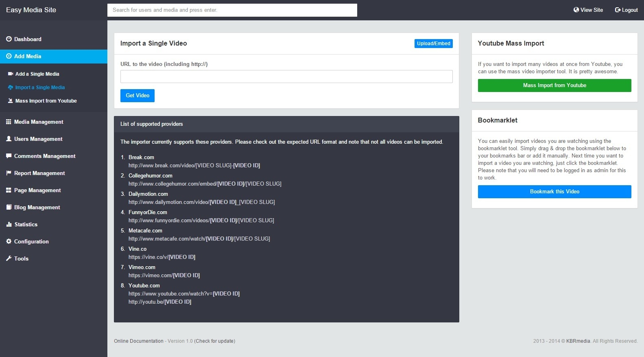Click the Collegehumor.com provider entry
The height and width of the screenshot is (357, 644).
coord(151,175)
